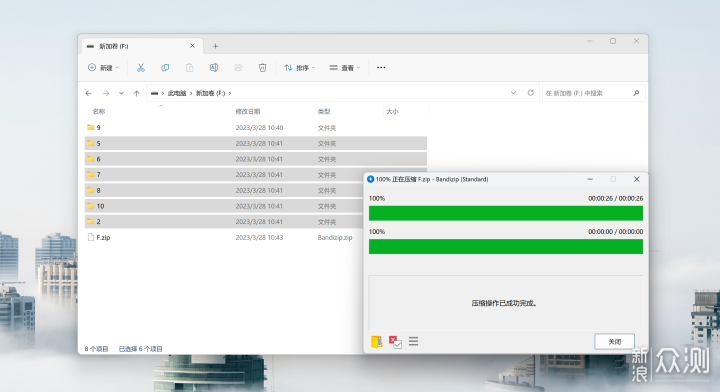The image size is (720, 392).
Task: Expand the 排序 sort menu
Action: point(299,67)
